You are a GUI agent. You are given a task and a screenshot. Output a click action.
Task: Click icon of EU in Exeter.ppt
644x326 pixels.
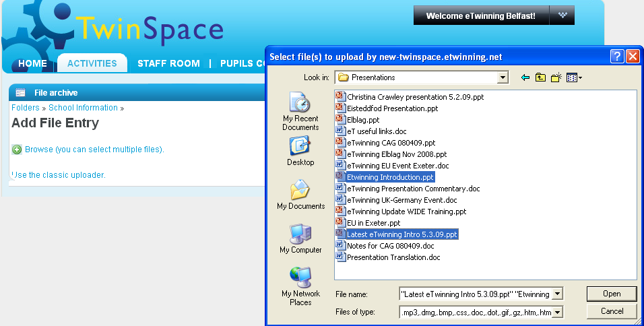pyautogui.click(x=340, y=223)
